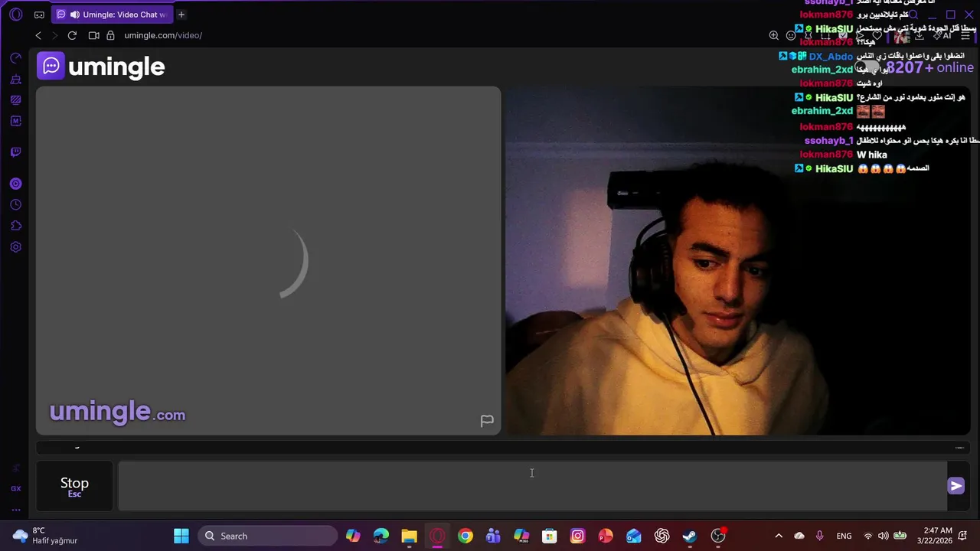980x551 pixels.
Task: Open Wi-Fi network tray icon
Action: (x=868, y=536)
